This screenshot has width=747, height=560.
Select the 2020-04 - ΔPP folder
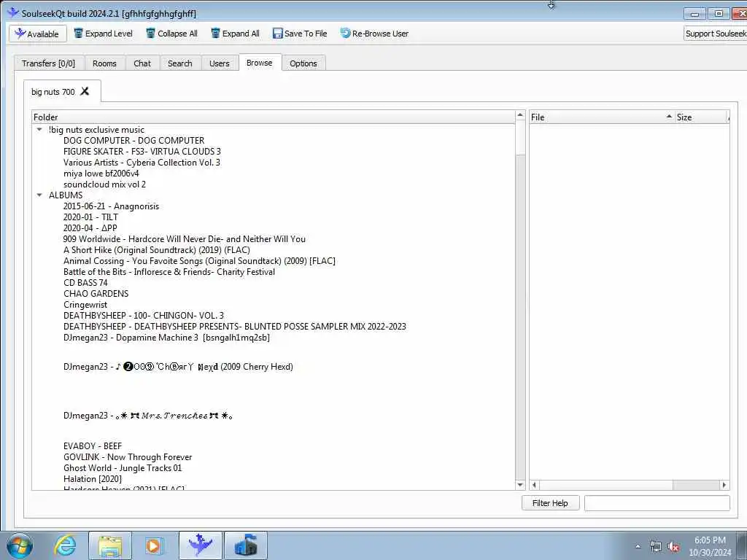[x=90, y=228]
